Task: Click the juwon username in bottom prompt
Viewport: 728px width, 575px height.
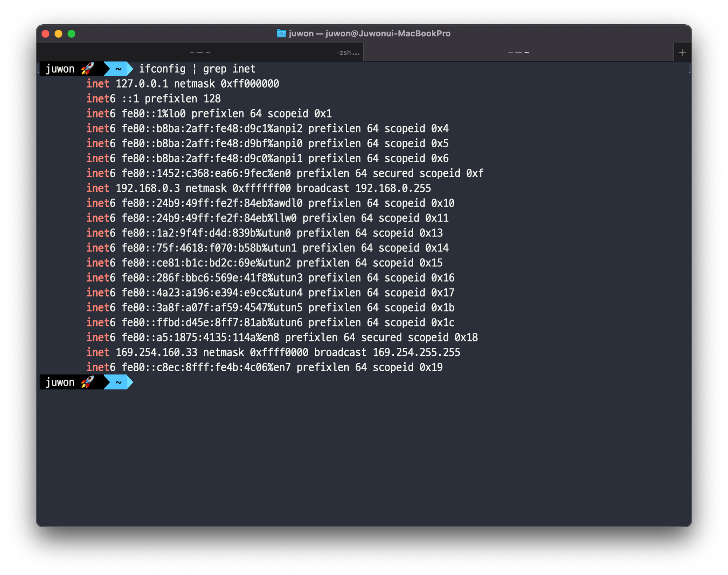Action: [x=60, y=382]
